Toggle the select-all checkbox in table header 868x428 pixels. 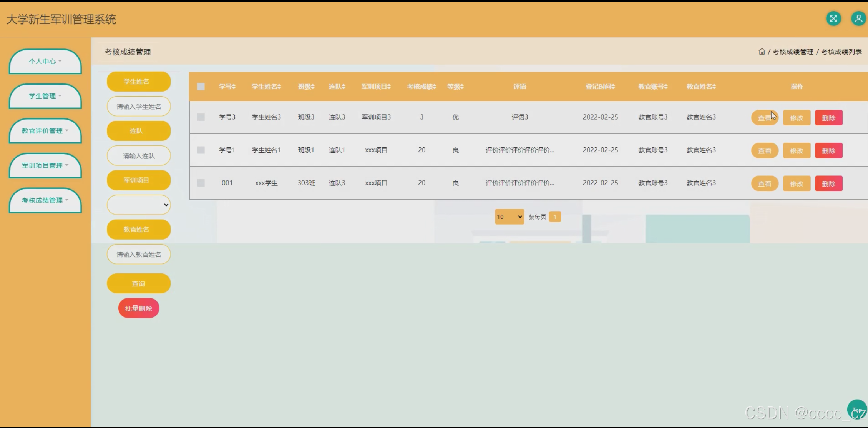[x=201, y=87]
